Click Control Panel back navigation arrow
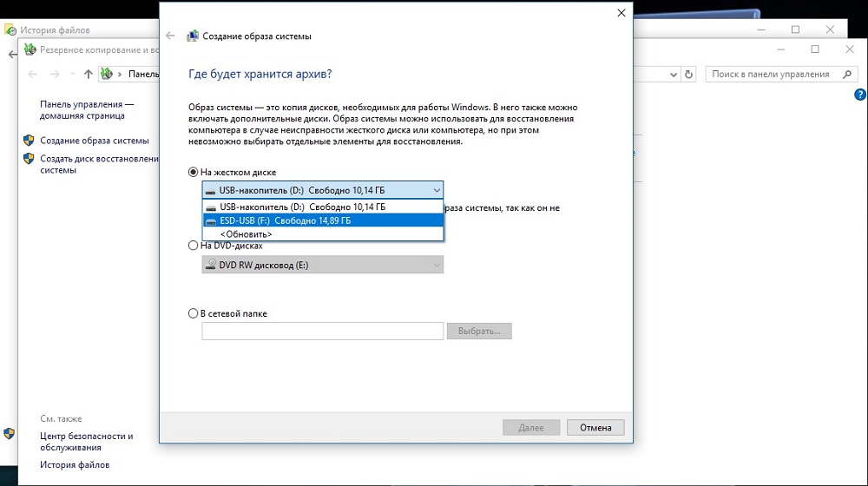This screenshot has width=868, height=486. point(33,74)
